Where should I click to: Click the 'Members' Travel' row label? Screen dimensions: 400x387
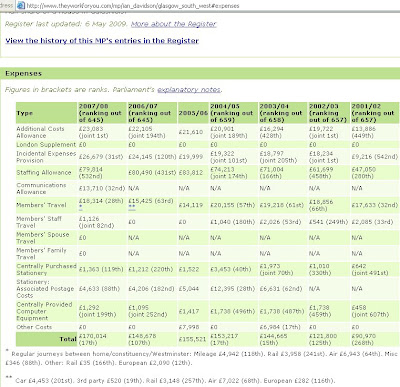[41, 205]
